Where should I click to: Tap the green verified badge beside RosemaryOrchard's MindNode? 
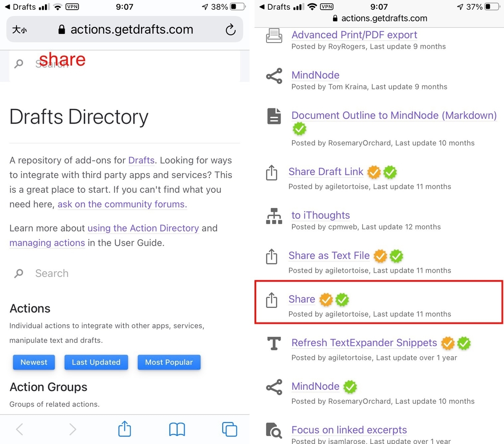click(350, 386)
